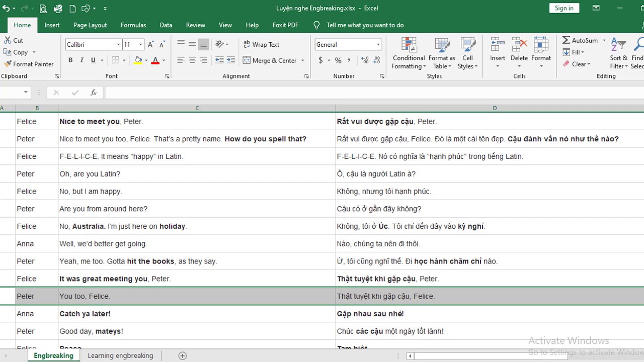Open the Merge & Center dropdown arrow
Image resolution: width=644 pixels, height=362 pixels.
pos(302,60)
